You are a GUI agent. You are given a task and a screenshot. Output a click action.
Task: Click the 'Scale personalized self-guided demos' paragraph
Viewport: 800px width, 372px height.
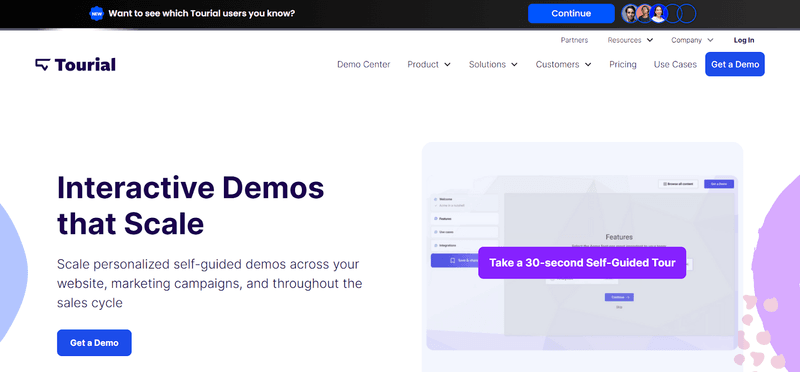(210, 284)
